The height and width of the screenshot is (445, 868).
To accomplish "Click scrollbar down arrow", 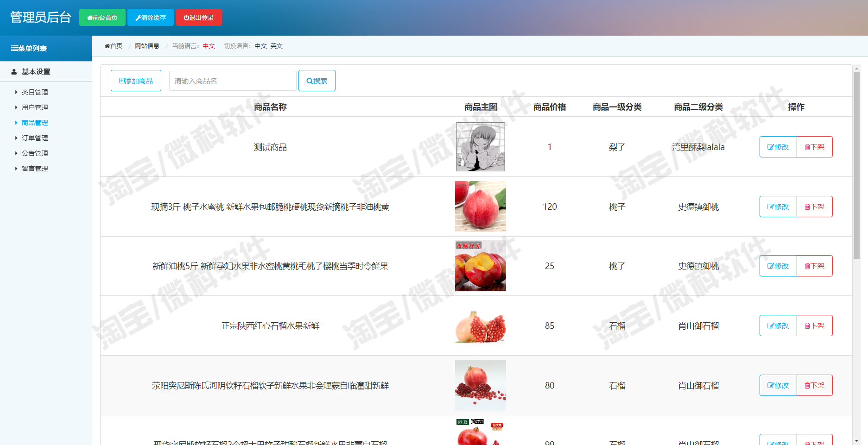I will tap(856, 441).
